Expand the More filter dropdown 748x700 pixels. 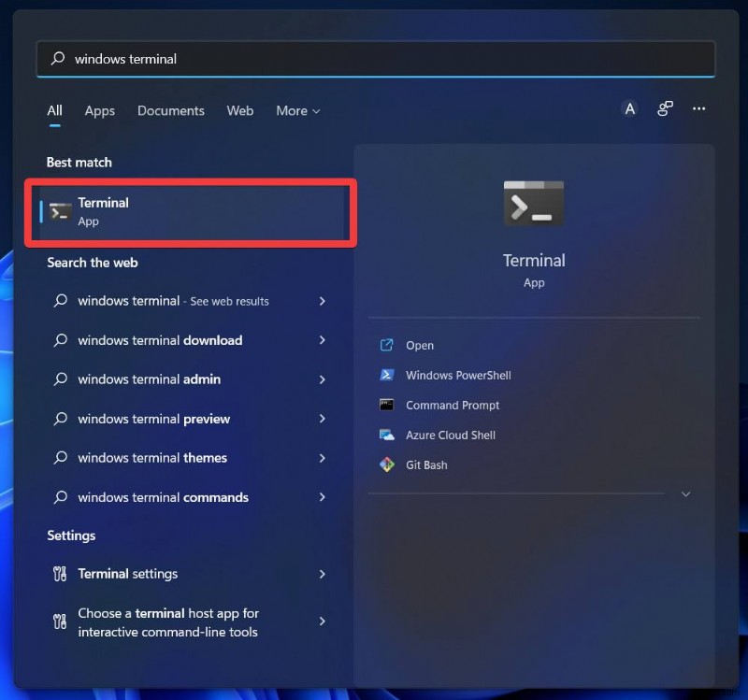(297, 110)
